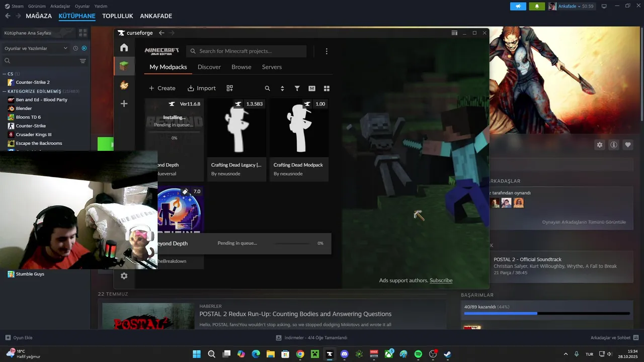Image resolution: width=644 pixels, height=362 pixels.
Task: Click the Import modpack button
Action: (x=202, y=88)
